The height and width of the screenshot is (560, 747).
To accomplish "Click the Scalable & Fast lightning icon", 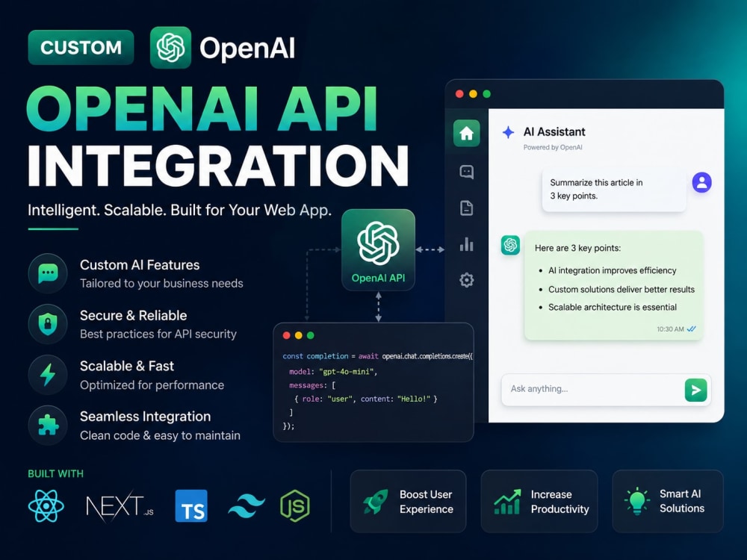I will [48, 375].
